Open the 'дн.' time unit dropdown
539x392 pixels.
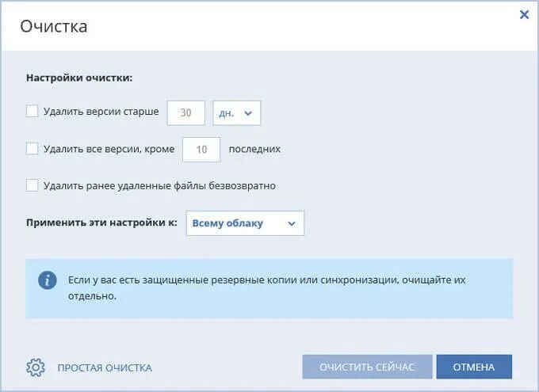click(236, 113)
